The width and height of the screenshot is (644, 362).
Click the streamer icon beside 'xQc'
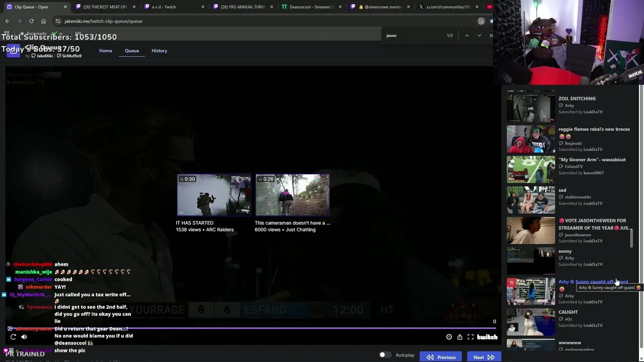pos(561,319)
